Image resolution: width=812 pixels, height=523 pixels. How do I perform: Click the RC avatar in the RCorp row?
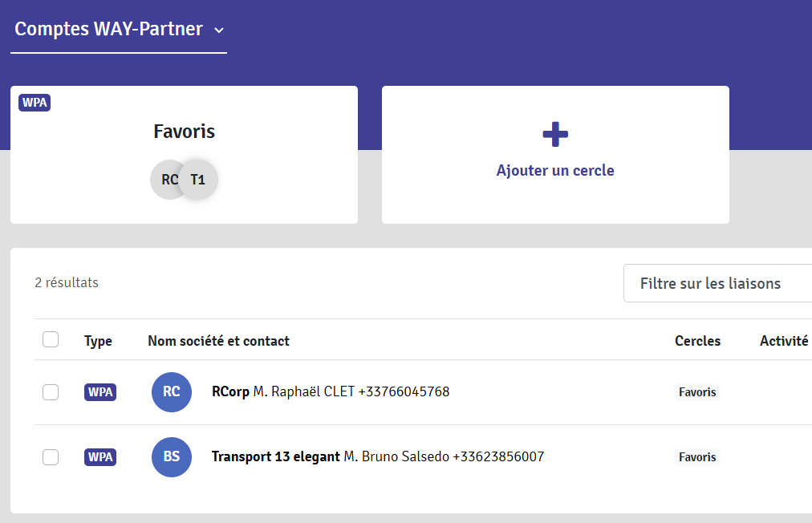click(x=172, y=392)
